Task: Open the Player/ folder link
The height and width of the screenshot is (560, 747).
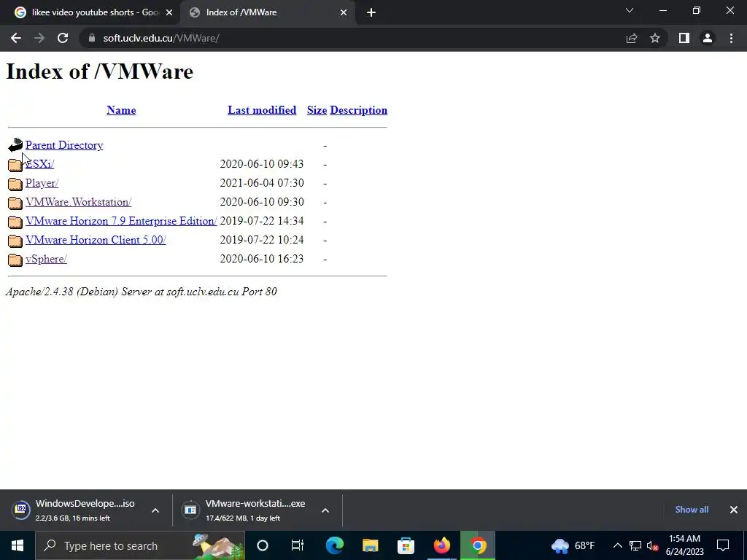Action: pos(42,183)
